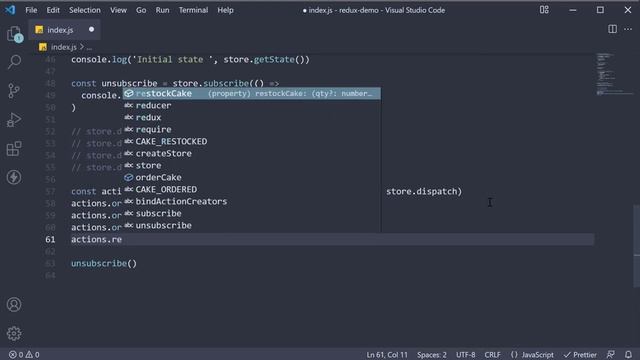Viewport: 640px width, 360px height.
Task: Open the Accounts menu icon
Action: (x=14, y=304)
